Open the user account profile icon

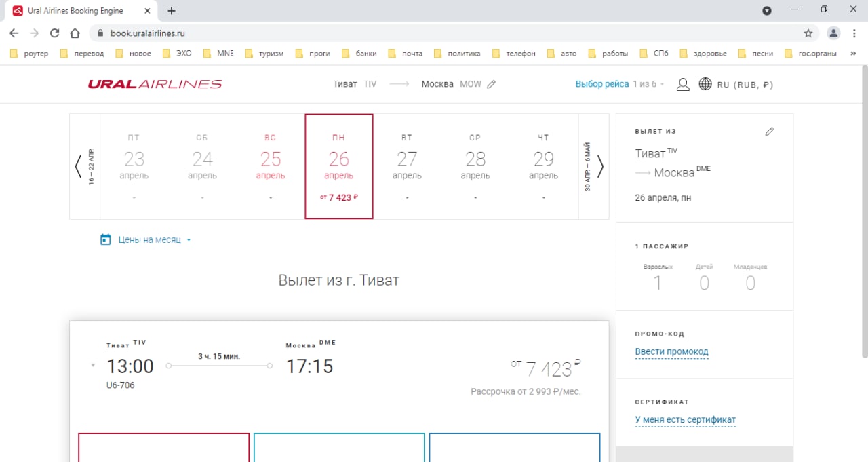click(684, 84)
